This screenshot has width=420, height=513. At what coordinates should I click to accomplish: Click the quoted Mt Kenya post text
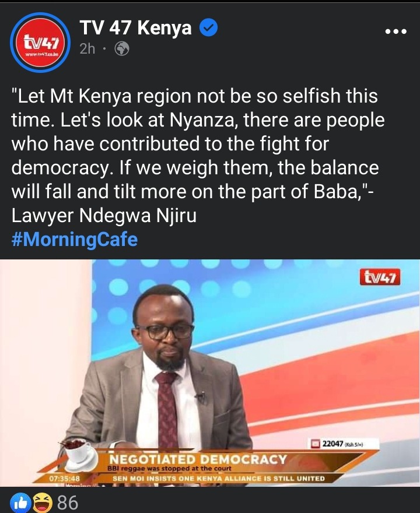pyautogui.click(x=198, y=144)
